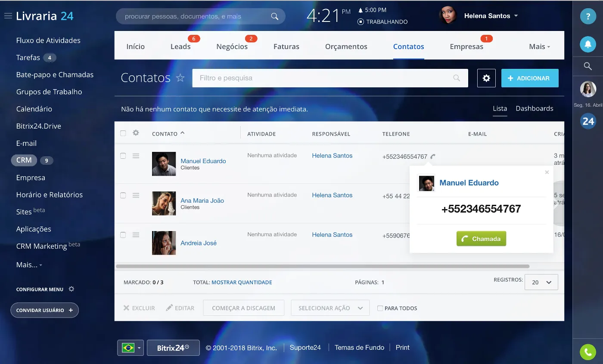Screen dimensions: 603x364
Task: Expand Mais... in left sidebar
Action: [x=29, y=265]
